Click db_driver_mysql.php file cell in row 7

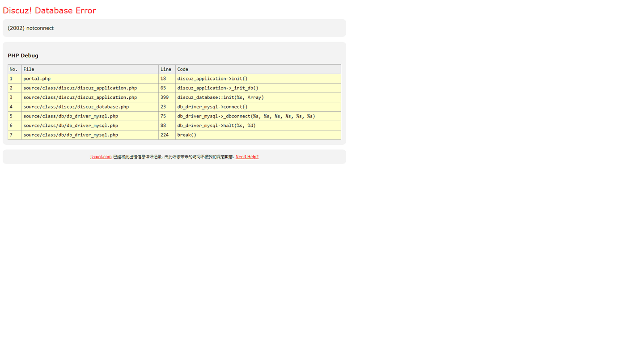point(90,135)
